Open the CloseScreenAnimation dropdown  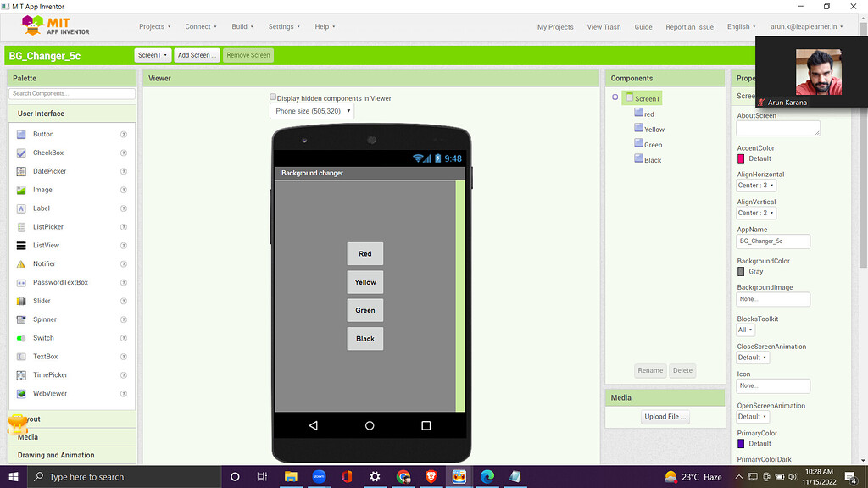(752, 357)
